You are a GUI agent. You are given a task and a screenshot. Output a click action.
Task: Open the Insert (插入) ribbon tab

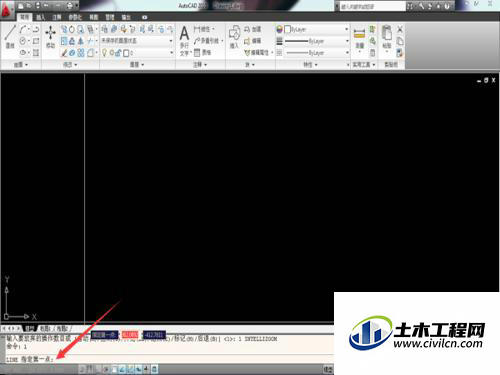coord(40,17)
